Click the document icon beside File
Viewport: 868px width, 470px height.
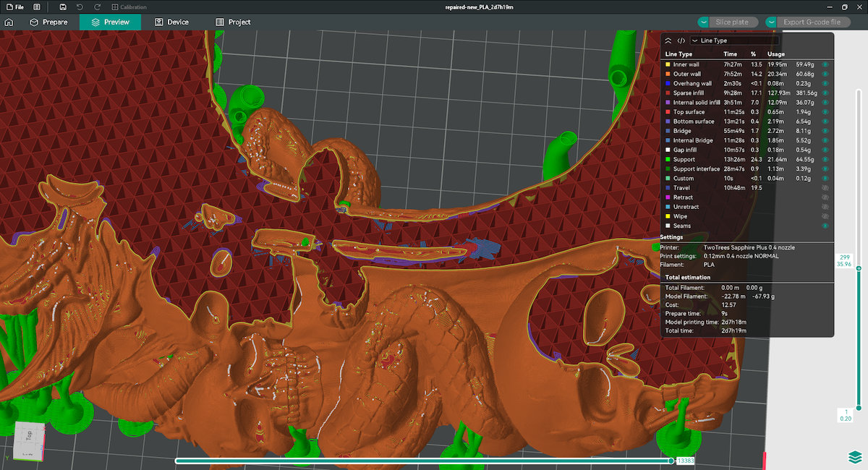[x=37, y=7]
